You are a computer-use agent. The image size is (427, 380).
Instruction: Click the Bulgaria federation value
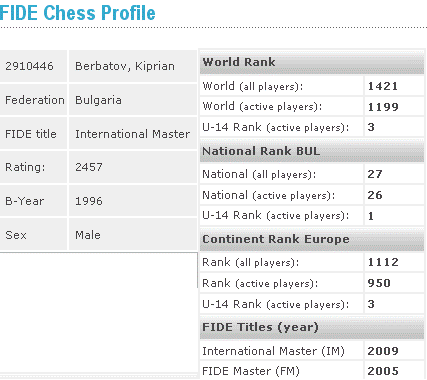click(98, 100)
